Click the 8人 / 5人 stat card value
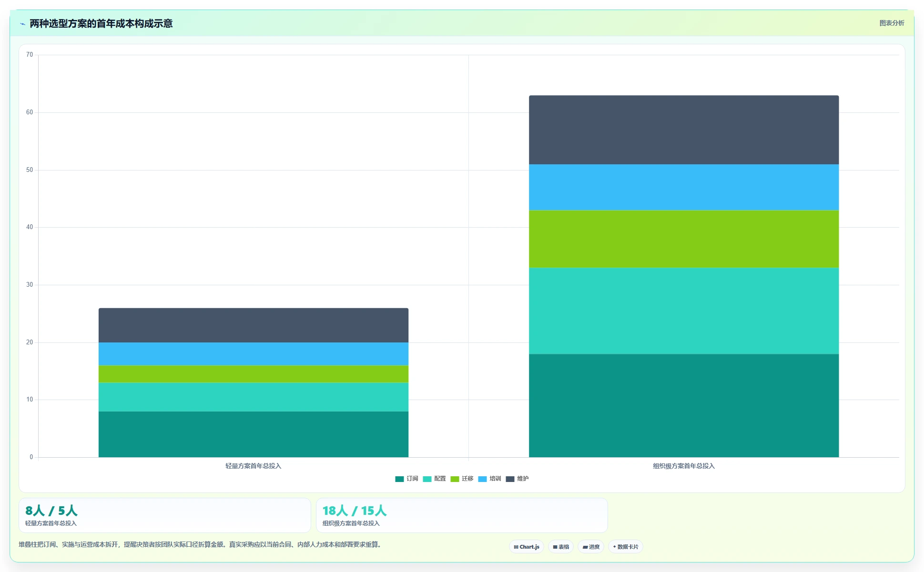This screenshot has height=572, width=924. pyautogui.click(x=51, y=511)
